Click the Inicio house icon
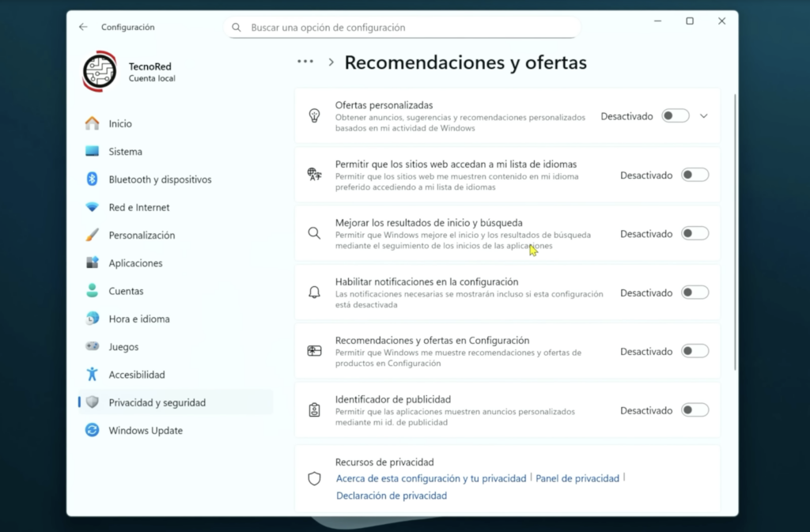The image size is (810, 532). pyautogui.click(x=92, y=123)
